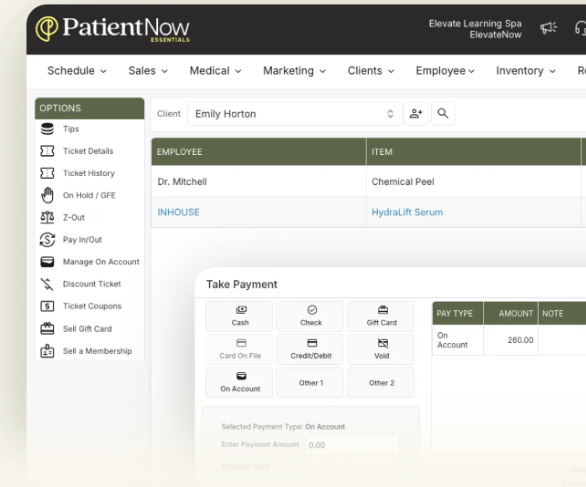Click the Sell Gift Card gift icon
Screen dimensions: 586x487
(47, 329)
